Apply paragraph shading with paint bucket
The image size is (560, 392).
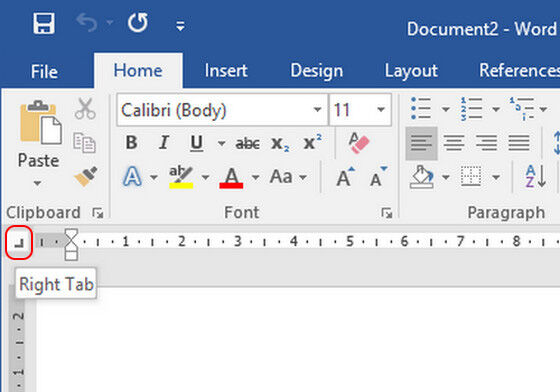[x=422, y=177]
